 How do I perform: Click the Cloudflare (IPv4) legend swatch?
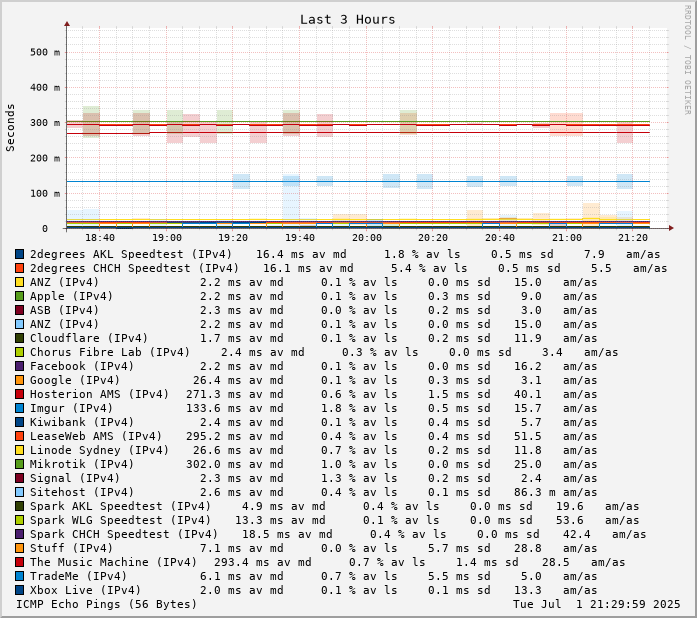[19, 338]
